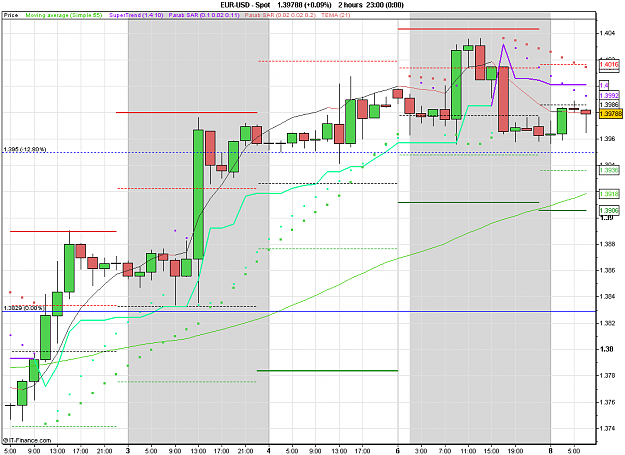The width and height of the screenshot is (625, 455).
Task: Click the green 1.3918 price tag
Action: (x=609, y=194)
